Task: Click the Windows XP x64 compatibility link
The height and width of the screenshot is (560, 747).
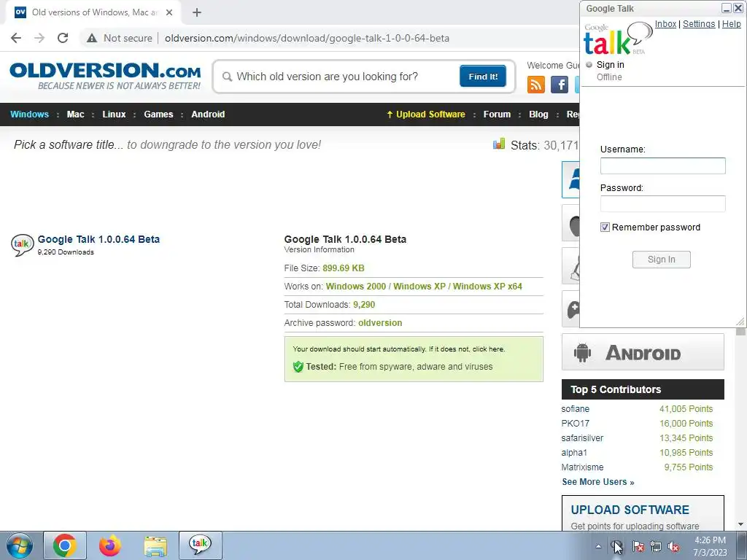Action: (487, 287)
